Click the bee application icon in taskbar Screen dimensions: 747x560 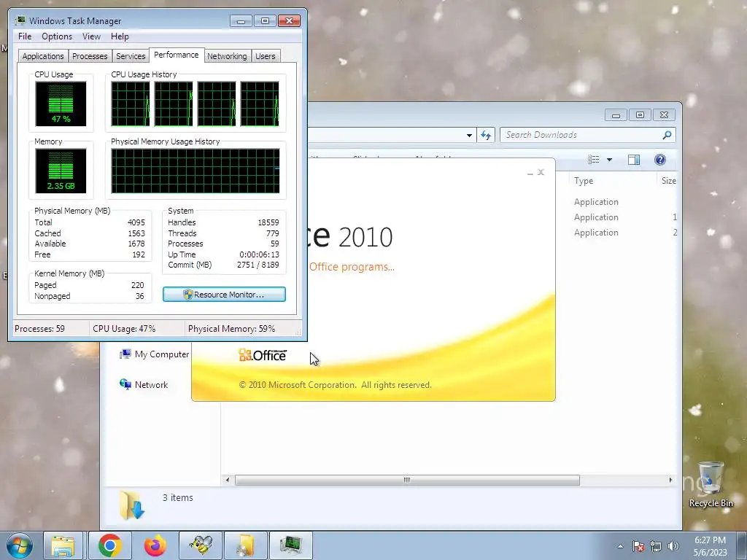[x=201, y=545]
